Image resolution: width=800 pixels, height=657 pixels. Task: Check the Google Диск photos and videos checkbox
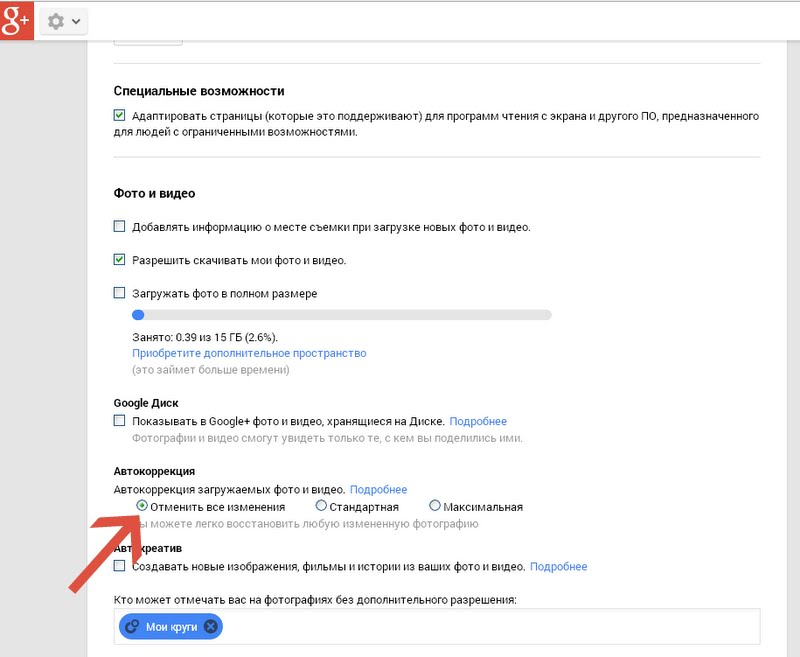pos(120,422)
